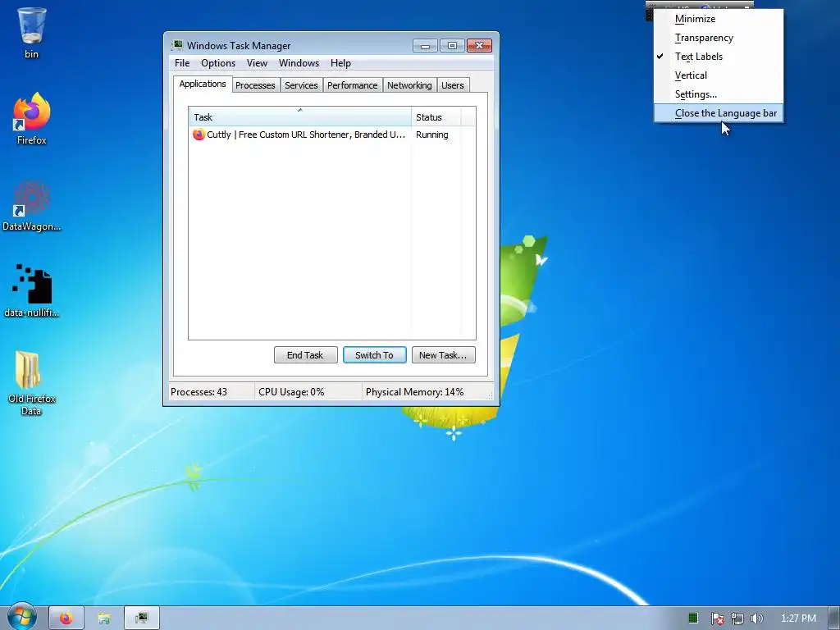
Task: Switch to the Networking tab
Action: [409, 85]
